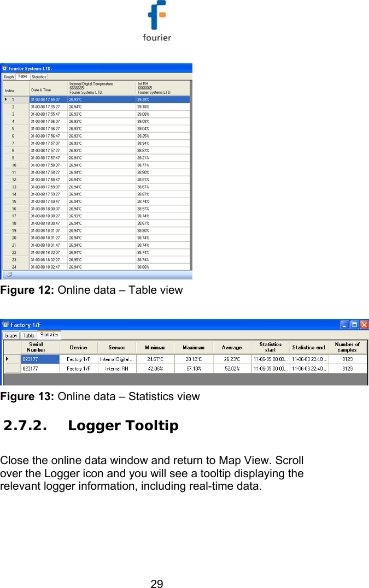Screen dimensions: 369x588
Task: Click the average value '26.23°C'
Action: 232,359
